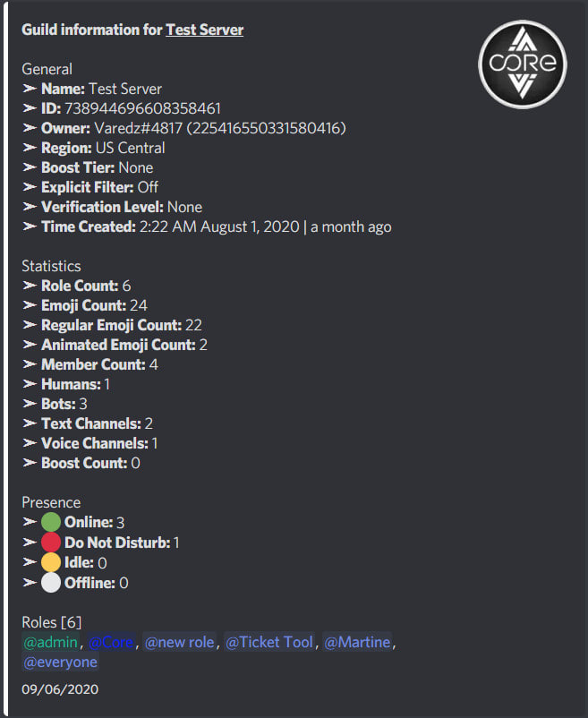
Task: Click the arrow icon beside Boost Count
Action: [x=29, y=463]
